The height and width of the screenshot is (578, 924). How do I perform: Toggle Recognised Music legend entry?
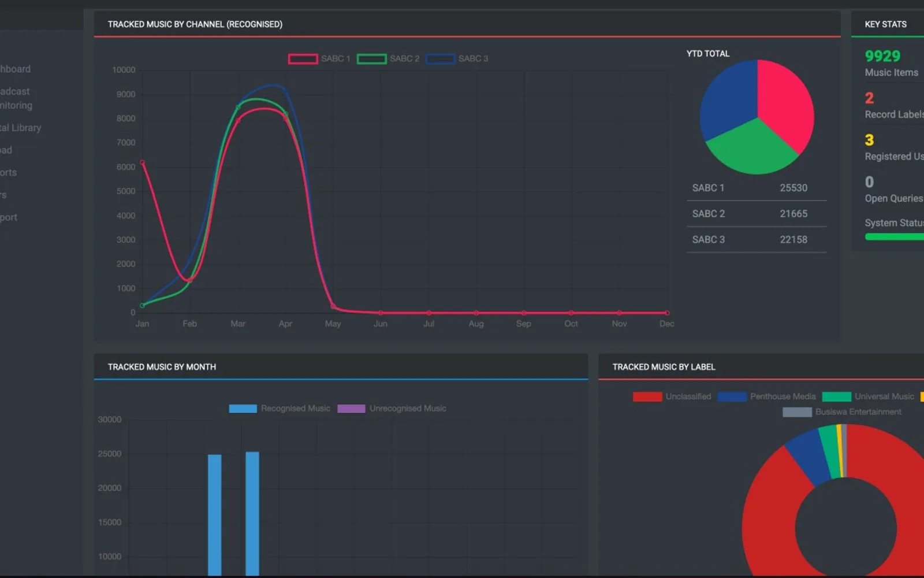tap(280, 409)
